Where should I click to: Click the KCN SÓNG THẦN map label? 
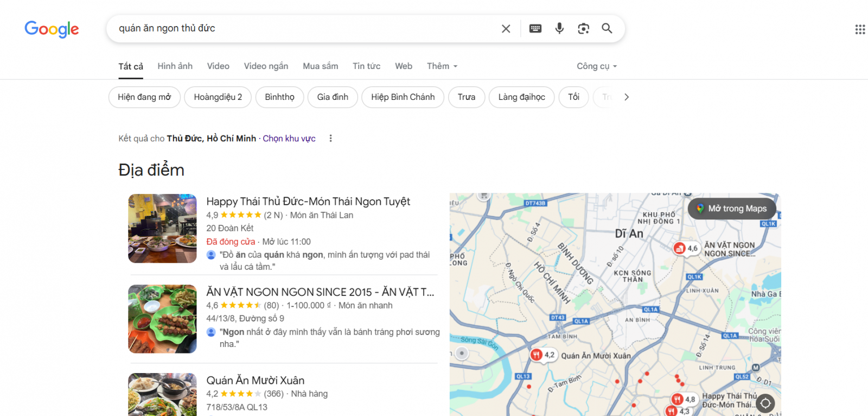[x=633, y=276]
